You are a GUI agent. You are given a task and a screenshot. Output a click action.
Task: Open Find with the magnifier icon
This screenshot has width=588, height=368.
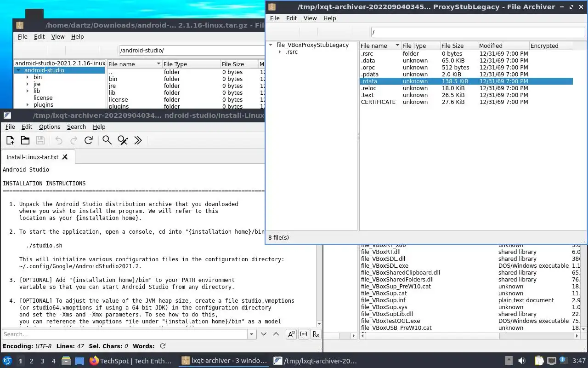coord(107,140)
